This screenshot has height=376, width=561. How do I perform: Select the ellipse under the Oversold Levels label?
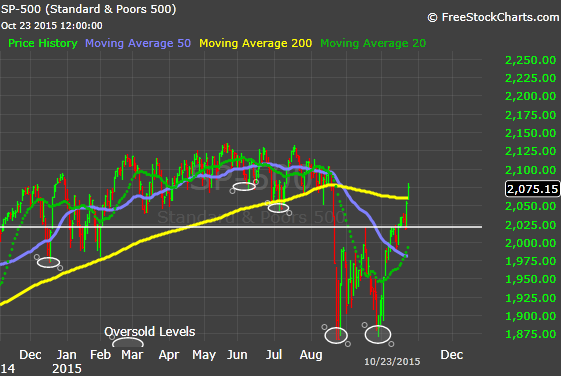coord(128,342)
